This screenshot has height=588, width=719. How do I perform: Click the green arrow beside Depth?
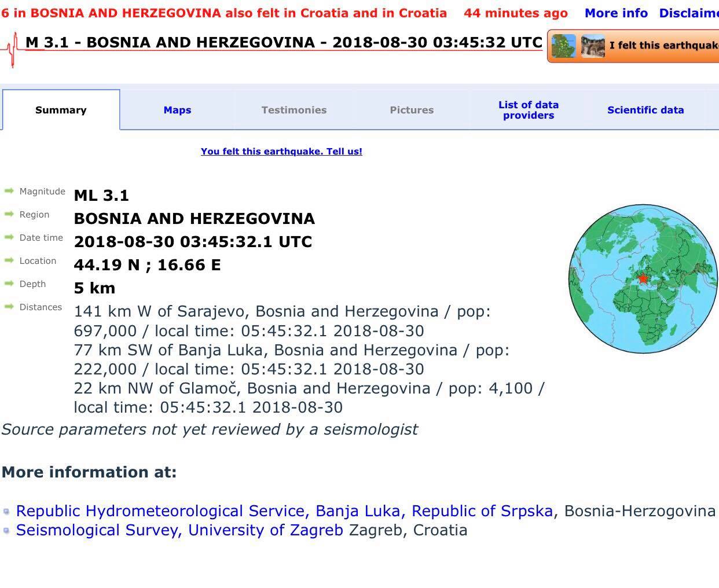tap(9, 284)
